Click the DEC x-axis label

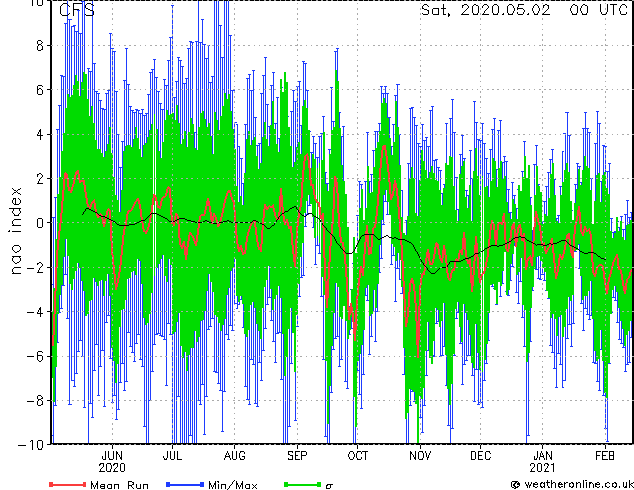point(480,456)
